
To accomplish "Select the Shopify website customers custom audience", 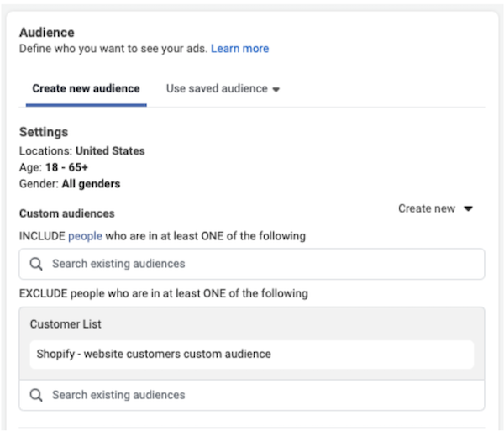I will point(154,354).
